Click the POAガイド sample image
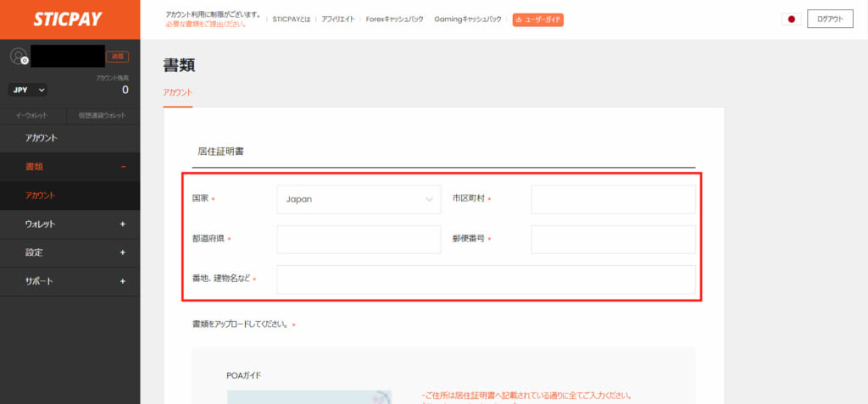This screenshot has height=404, width=868. (309, 397)
